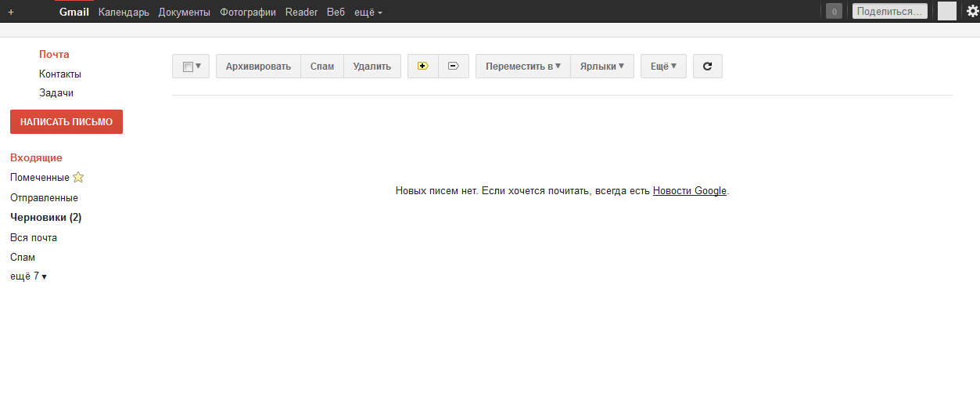
Task: Expand the ещё 7 labels list
Action: coord(28,276)
